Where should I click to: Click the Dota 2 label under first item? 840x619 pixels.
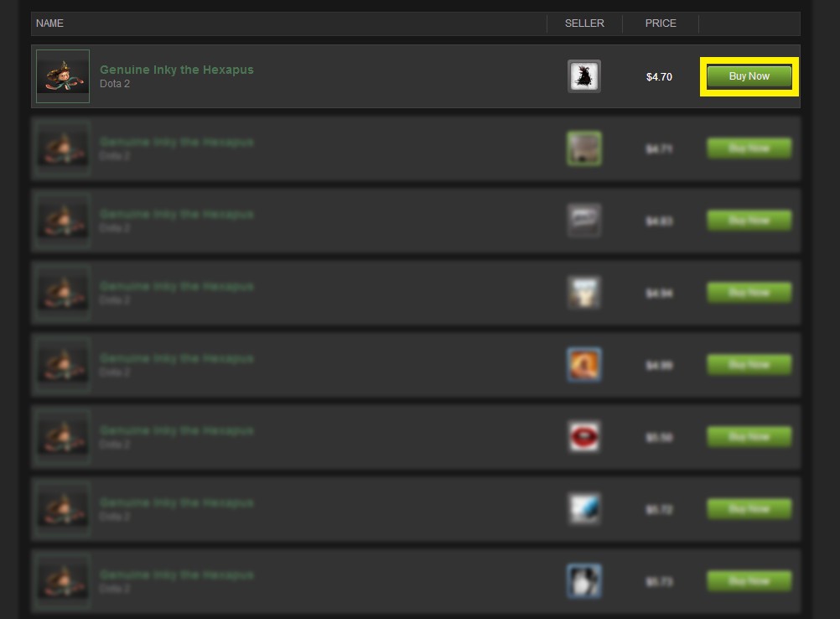coord(115,84)
